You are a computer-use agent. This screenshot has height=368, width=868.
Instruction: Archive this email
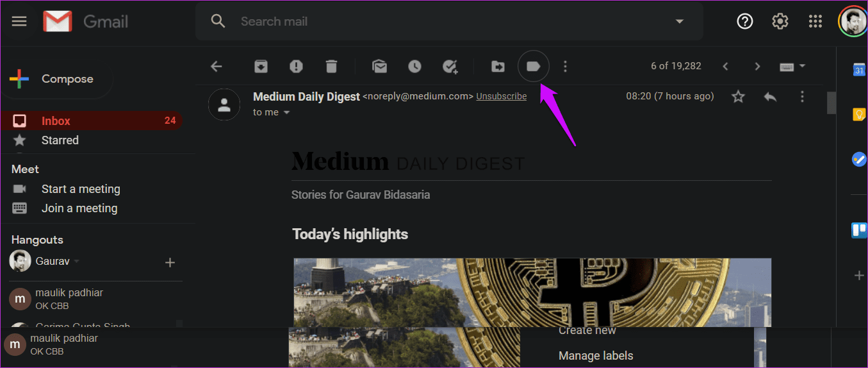261,66
